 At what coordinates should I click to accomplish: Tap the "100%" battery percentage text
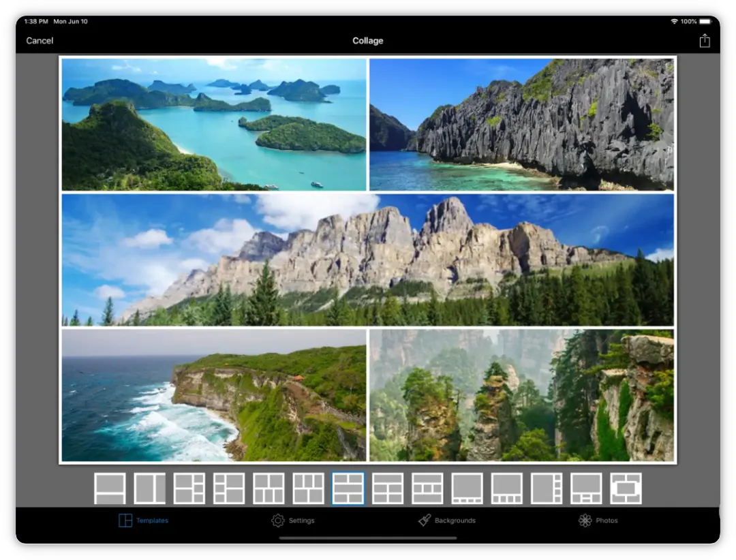[688, 22]
